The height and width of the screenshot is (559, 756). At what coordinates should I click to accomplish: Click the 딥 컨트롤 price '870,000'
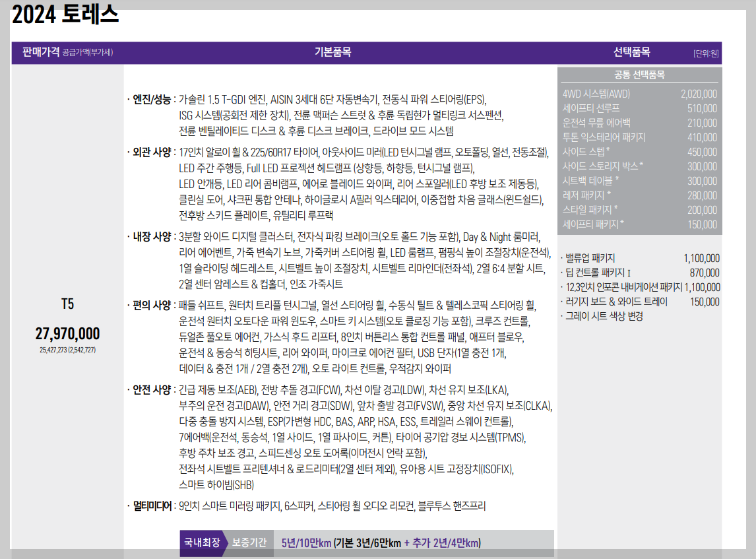click(x=705, y=273)
